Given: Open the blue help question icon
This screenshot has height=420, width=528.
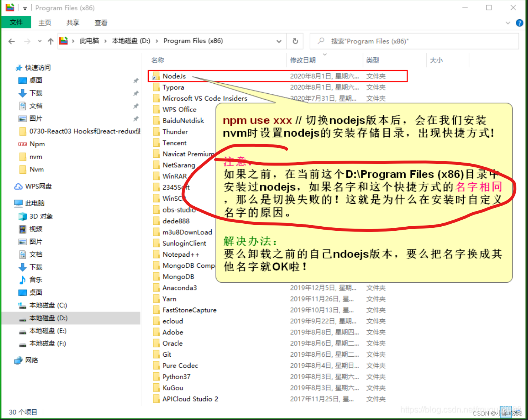Looking at the screenshot, I should coord(519,23).
